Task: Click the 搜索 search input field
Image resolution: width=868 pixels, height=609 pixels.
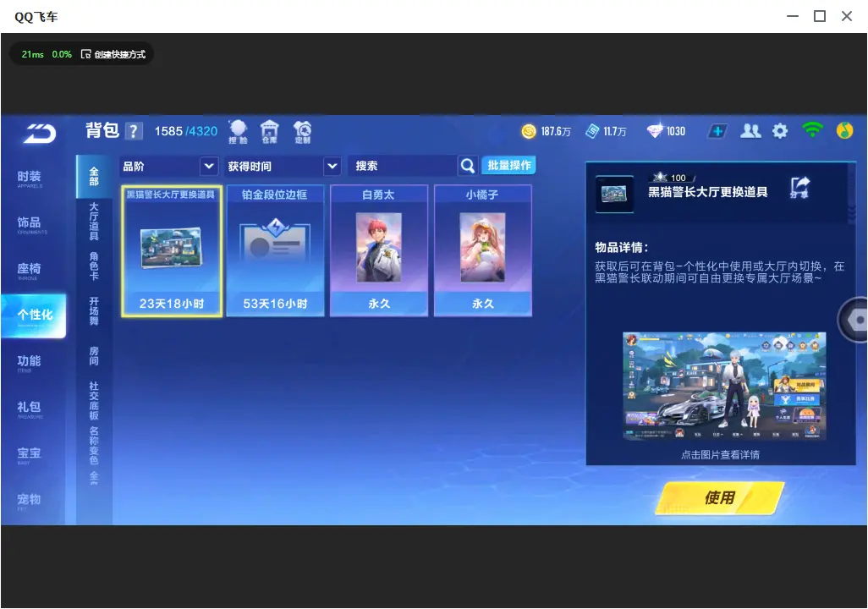Action: coord(403,166)
